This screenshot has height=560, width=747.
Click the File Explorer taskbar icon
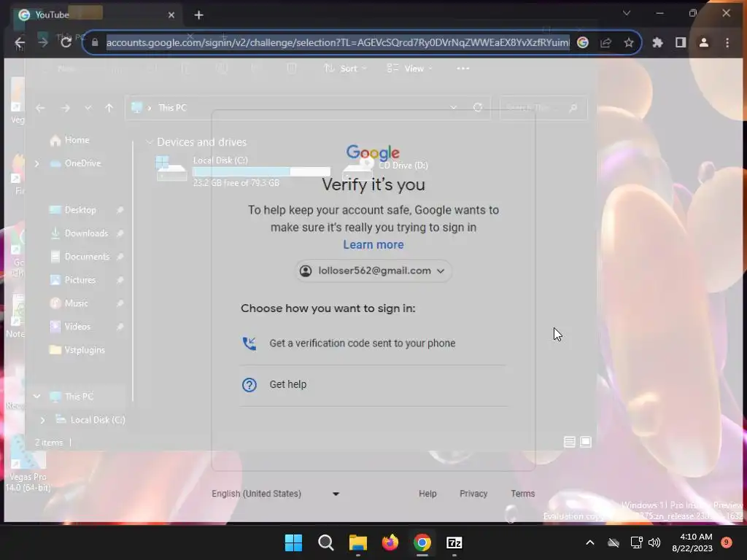(x=357, y=542)
